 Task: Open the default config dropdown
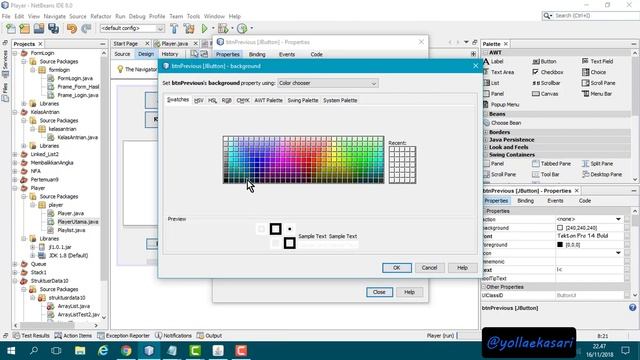(132, 28)
